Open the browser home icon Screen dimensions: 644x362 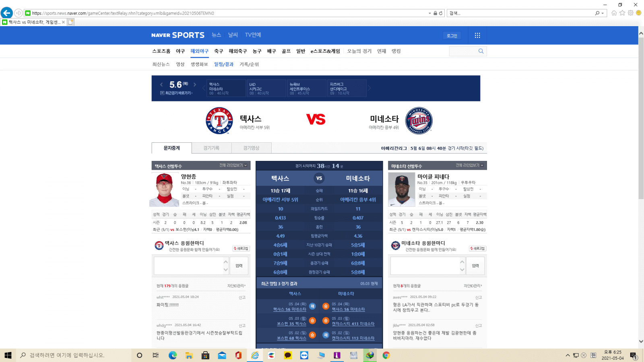point(614,13)
